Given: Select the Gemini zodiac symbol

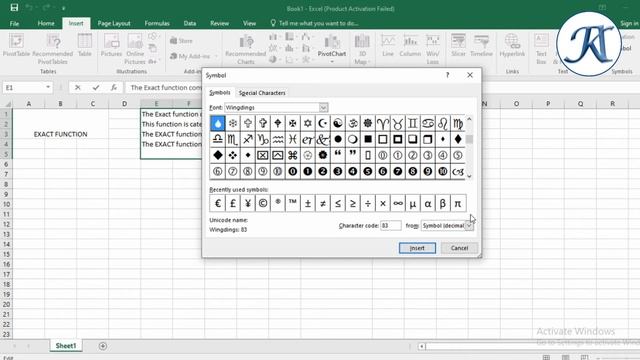Looking at the screenshot, I should click(x=413, y=123).
